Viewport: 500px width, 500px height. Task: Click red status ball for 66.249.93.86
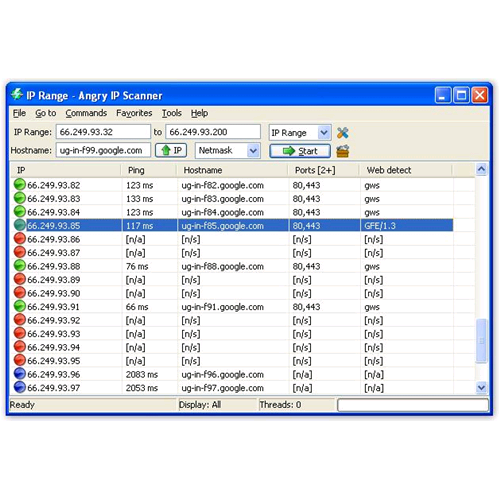pyautogui.click(x=20, y=239)
